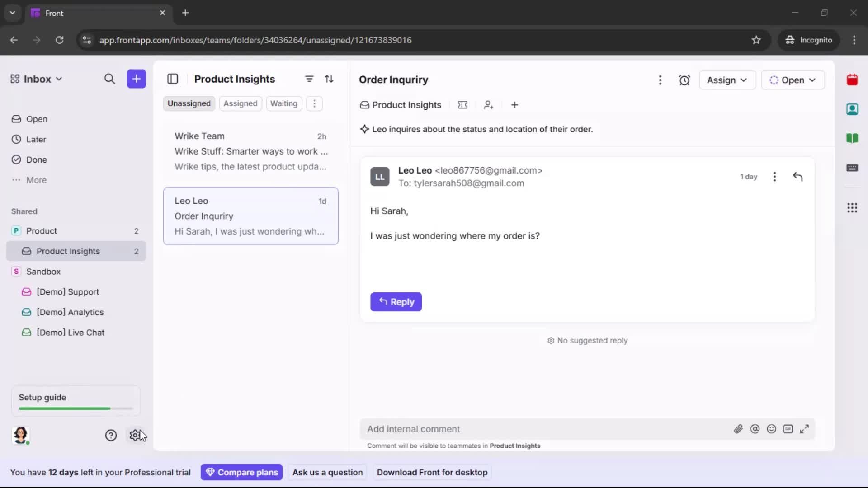Expand the Open status dropdown
The width and height of the screenshot is (868, 488).
pyautogui.click(x=793, y=80)
